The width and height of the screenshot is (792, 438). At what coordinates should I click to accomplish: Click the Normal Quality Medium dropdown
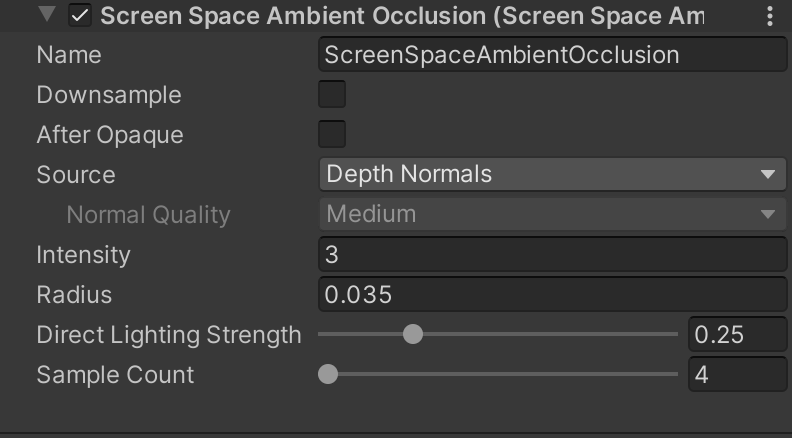coord(552,214)
